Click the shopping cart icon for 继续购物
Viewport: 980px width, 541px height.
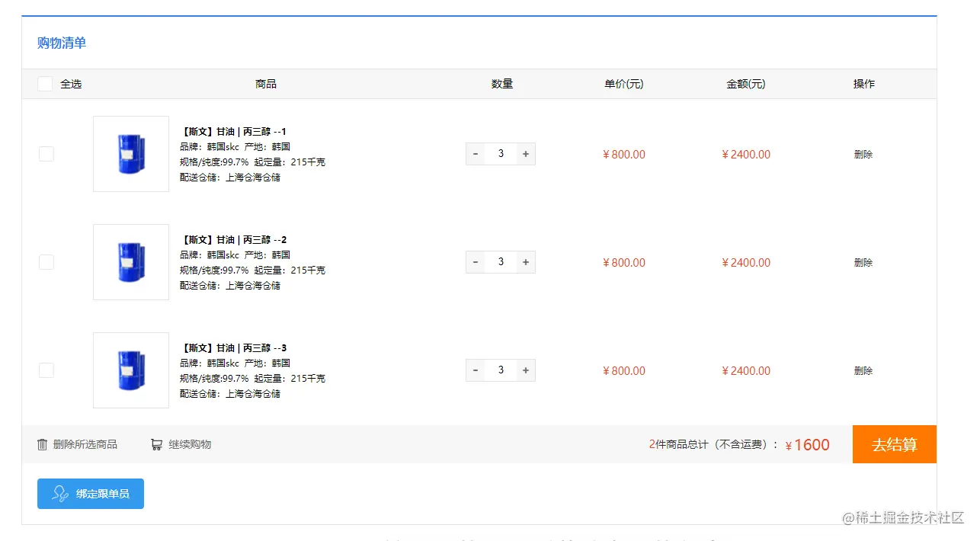156,444
